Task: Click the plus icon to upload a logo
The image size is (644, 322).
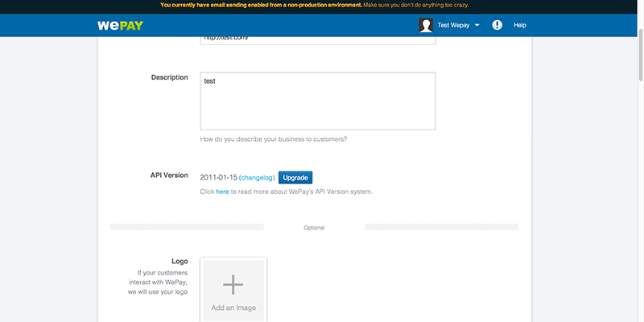Action: [x=233, y=283]
